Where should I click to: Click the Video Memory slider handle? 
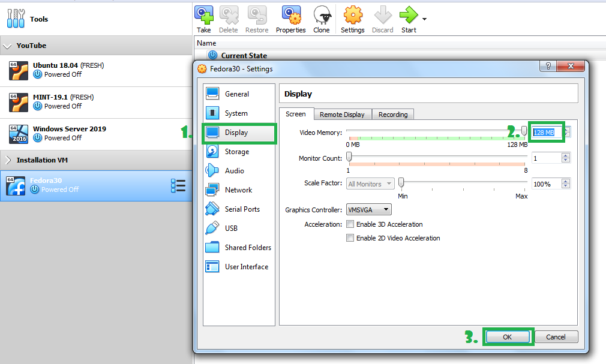click(524, 131)
